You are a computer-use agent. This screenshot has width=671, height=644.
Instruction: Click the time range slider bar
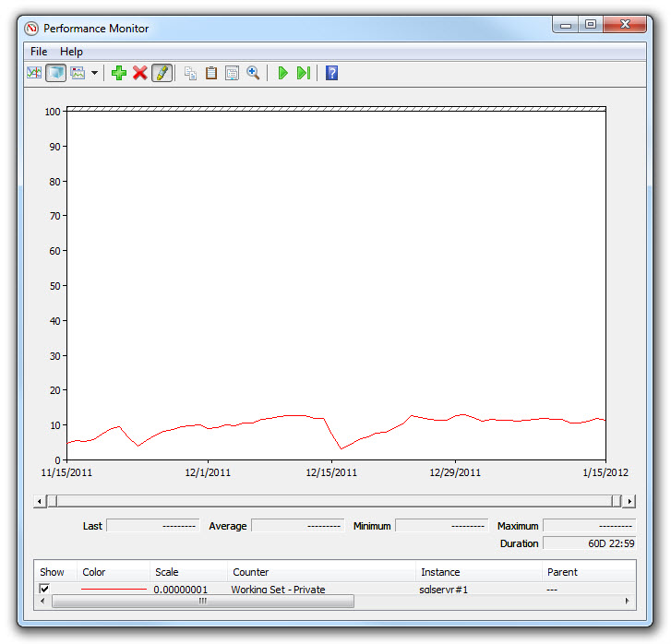tap(334, 501)
